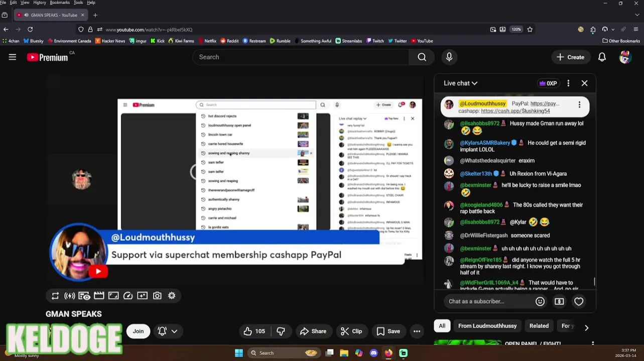The height and width of the screenshot is (361, 644).
Task: Click the Super Chat dollar icon
Action: coord(559,301)
